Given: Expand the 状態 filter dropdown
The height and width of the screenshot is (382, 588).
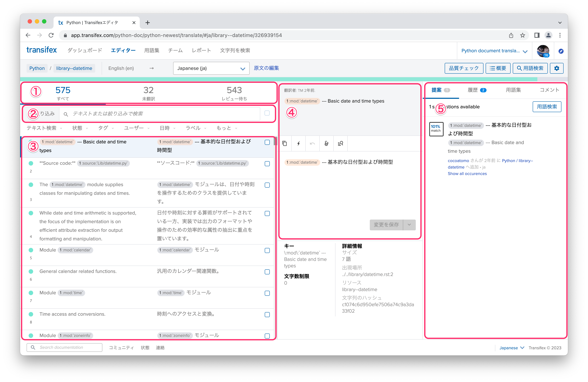Looking at the screenshot, I should pos(80,128).
